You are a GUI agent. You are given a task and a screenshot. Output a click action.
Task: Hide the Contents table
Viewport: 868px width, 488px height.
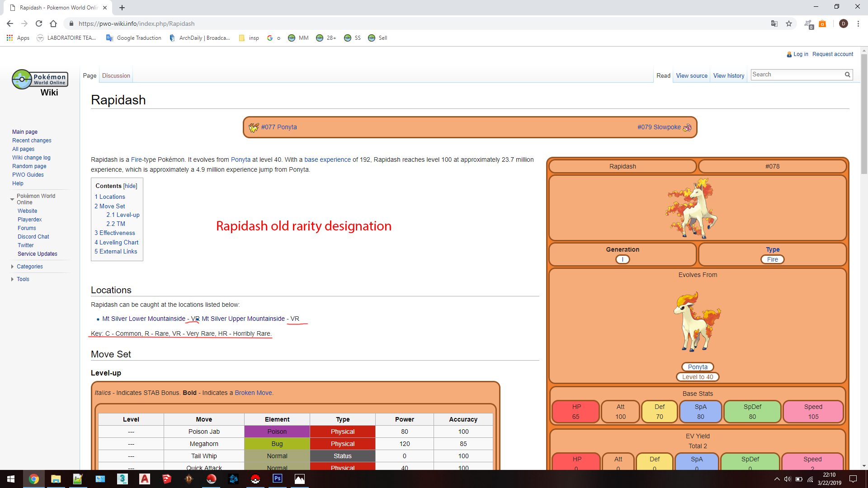pos(130,186)
